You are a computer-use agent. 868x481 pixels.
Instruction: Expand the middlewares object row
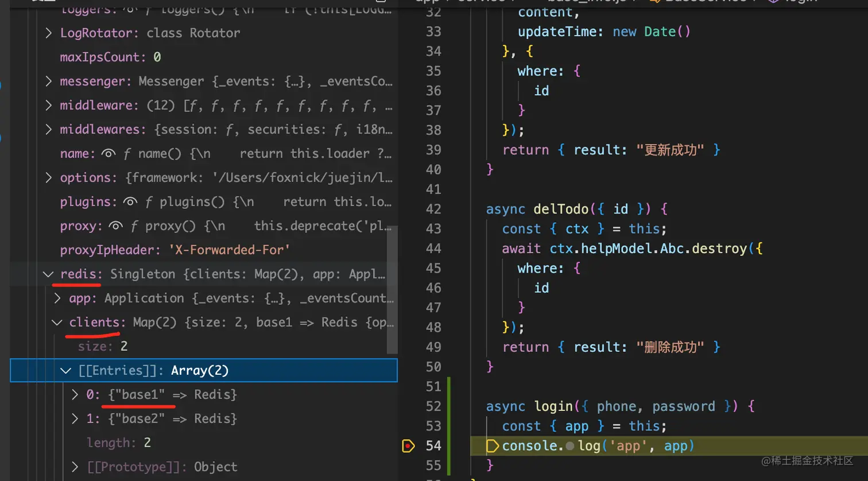pos(49,130)
